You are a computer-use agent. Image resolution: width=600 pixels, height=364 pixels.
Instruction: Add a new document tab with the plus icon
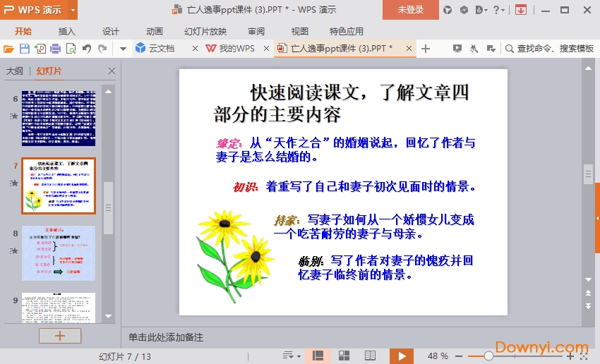pos(426,49)
